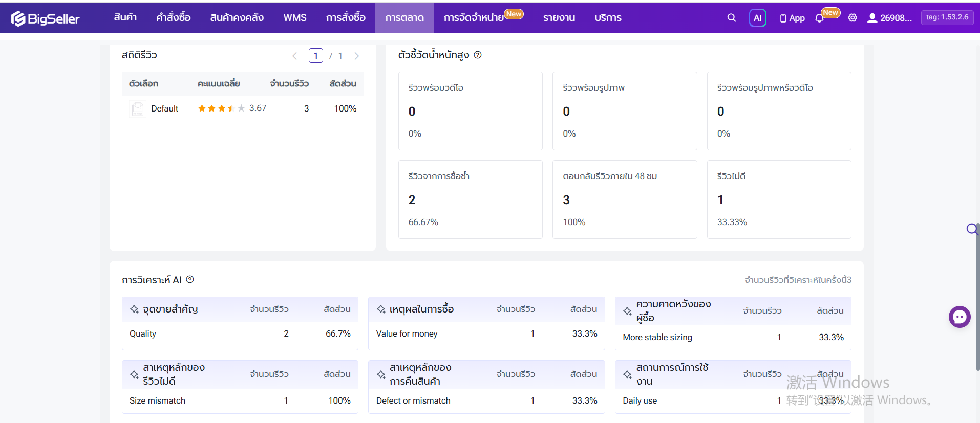Screen dimensions: 980x423
Task: Click the Default product thumbnail
Action: point(138,108)
